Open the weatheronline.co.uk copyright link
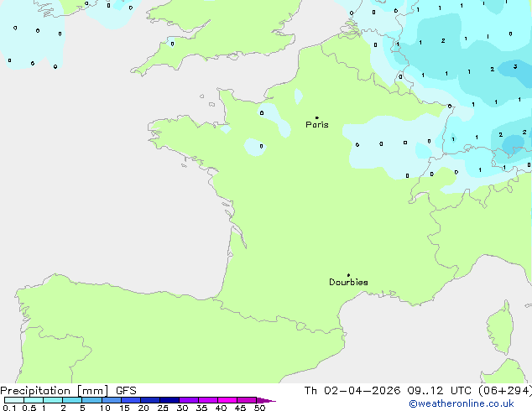The width and height of the screenshot is (532, 411). coord(462,403)
